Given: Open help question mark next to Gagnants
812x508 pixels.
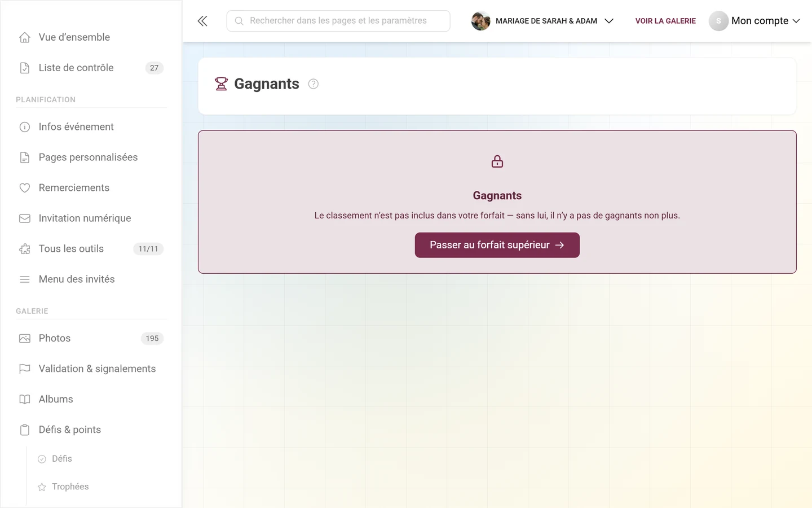Looking at the screenshot, I should click(x=314, y=84).
